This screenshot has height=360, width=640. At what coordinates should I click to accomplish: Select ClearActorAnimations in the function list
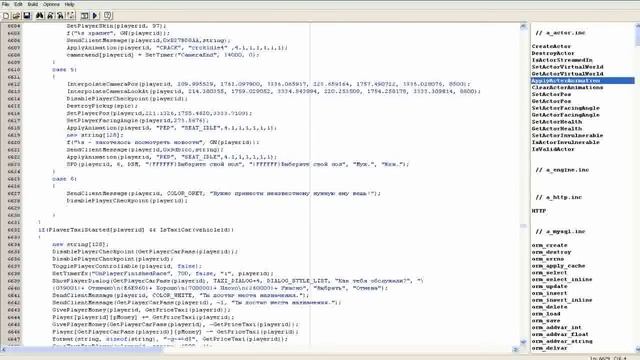pyautogui.click(x=567, y=87)
